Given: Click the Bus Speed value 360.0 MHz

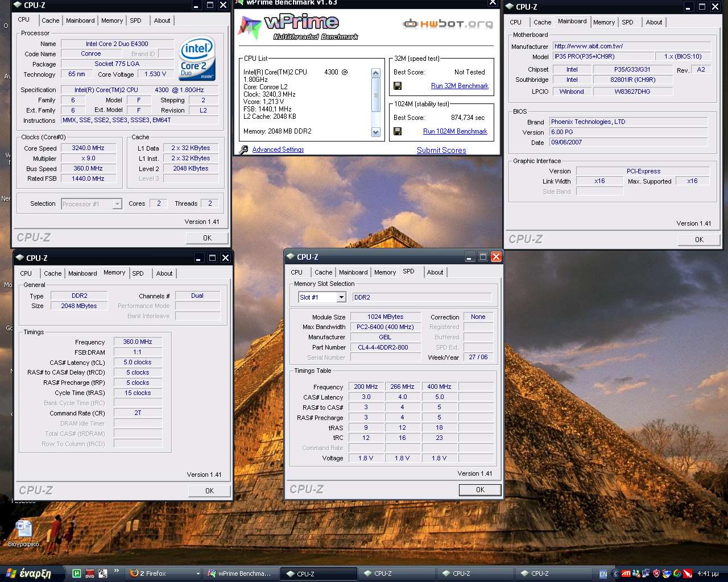Looking at the screenshot, I should tap(88, 168).
